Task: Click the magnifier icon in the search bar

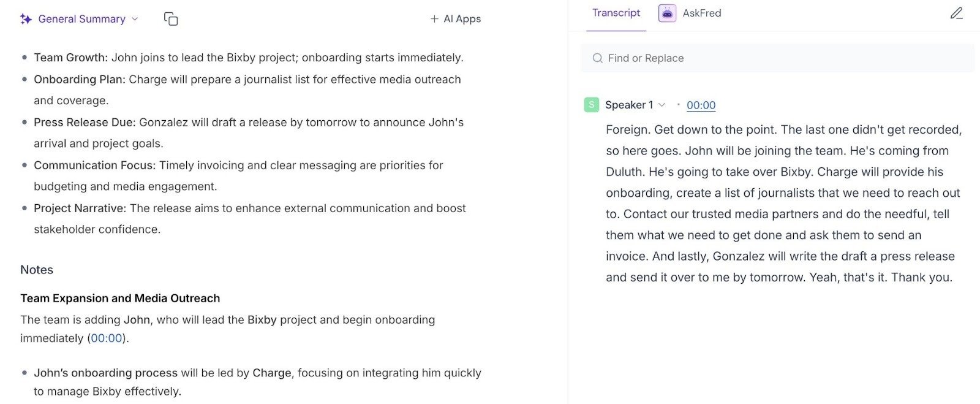Action: 597,58
